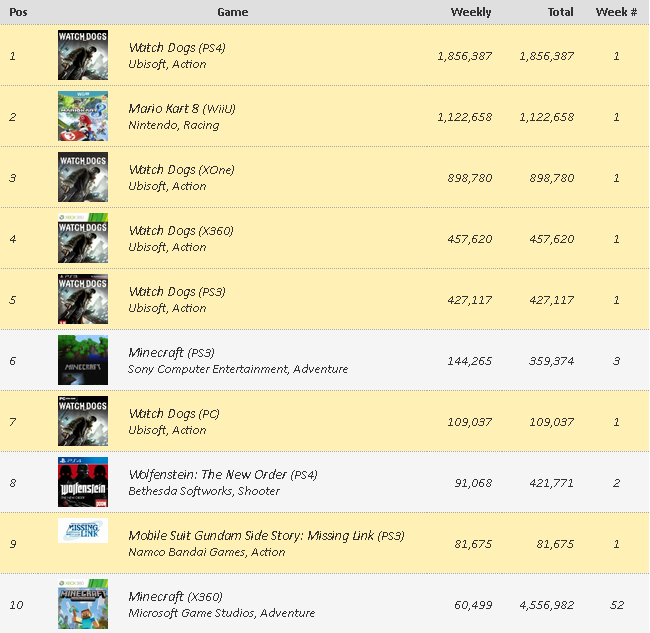Select weekly value 1,856,387
Image resolution: width=650 pixels, height=633 pixels.
pyautogui.click(x=465, y=56)
